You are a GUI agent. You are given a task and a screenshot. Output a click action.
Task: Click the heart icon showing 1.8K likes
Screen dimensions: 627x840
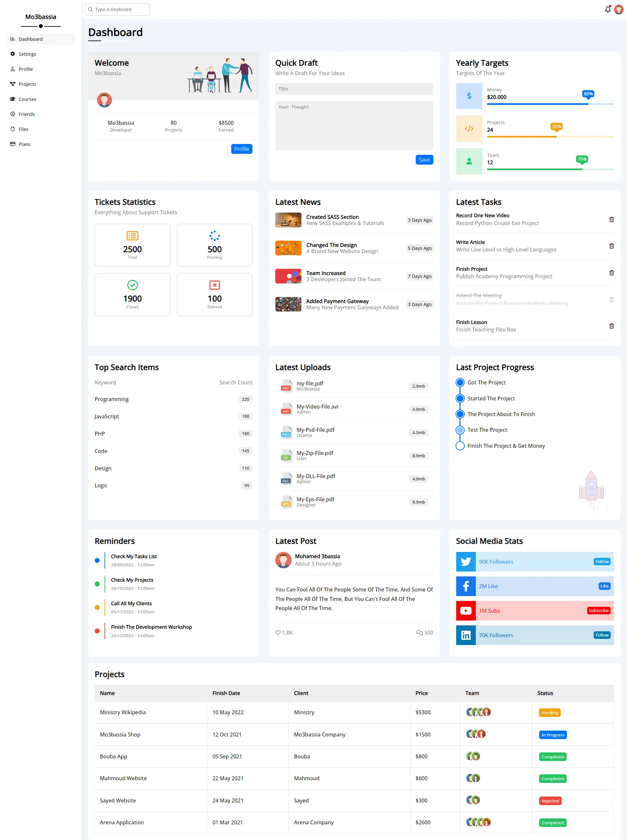point(278,632)
